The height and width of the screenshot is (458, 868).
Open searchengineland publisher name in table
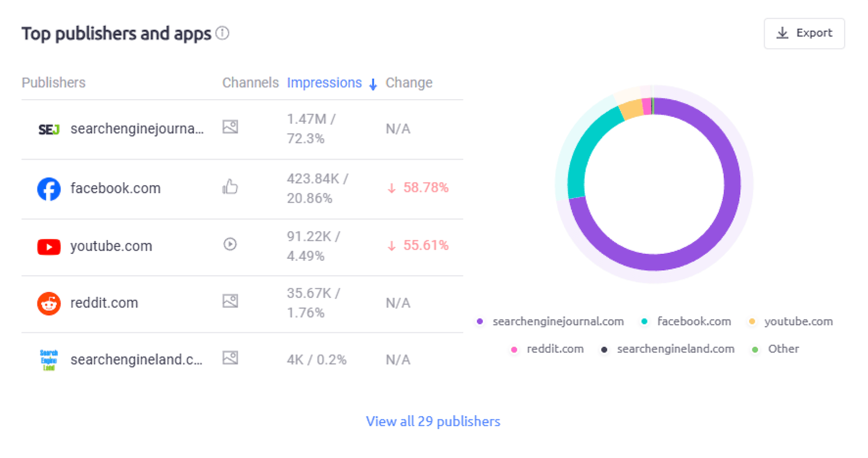[x=136, y=360]
